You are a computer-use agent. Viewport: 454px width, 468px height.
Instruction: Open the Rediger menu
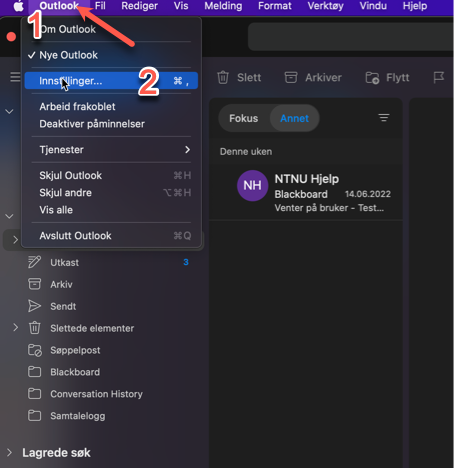pos(139,6)
